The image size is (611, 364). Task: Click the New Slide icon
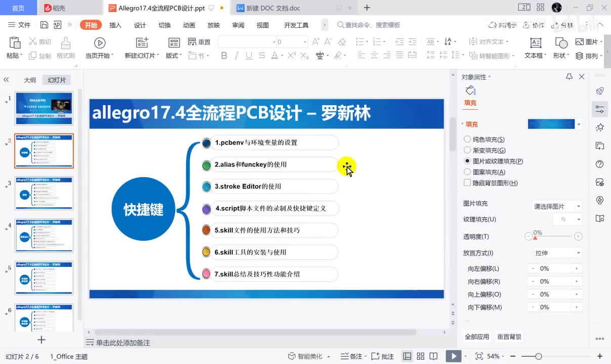(142, 43)
